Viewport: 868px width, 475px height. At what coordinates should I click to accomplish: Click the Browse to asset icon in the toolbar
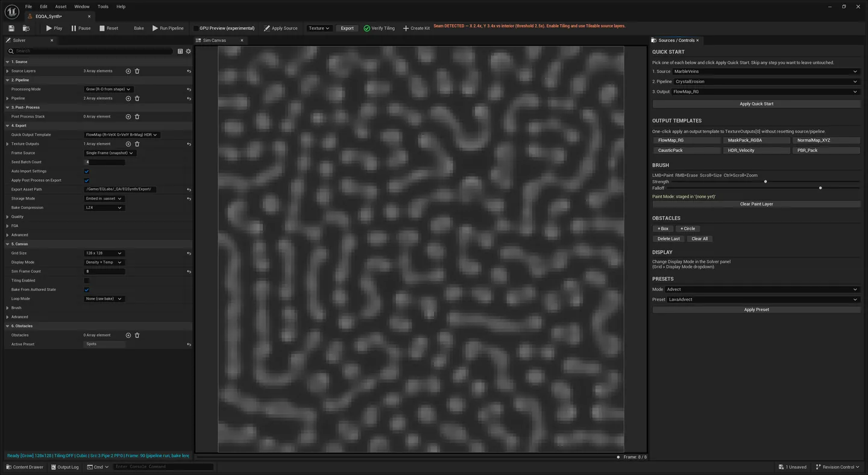pyautogui.click(x=26, y=28)
